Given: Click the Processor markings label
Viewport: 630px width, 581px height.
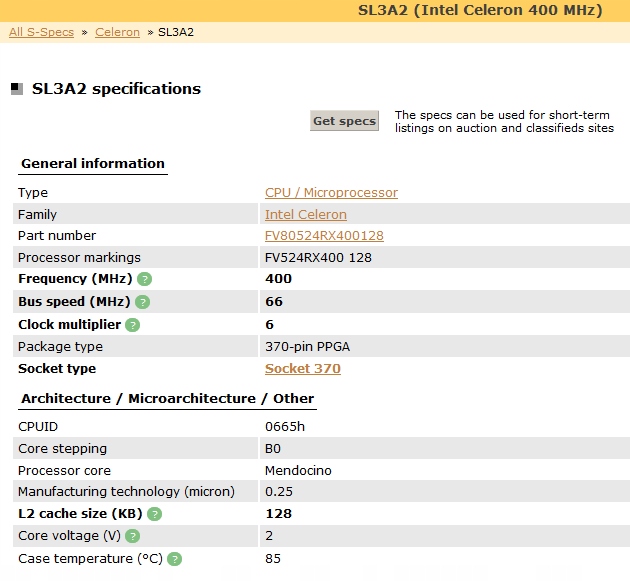Looking at the screenshot, I should [x=80, y=258].
